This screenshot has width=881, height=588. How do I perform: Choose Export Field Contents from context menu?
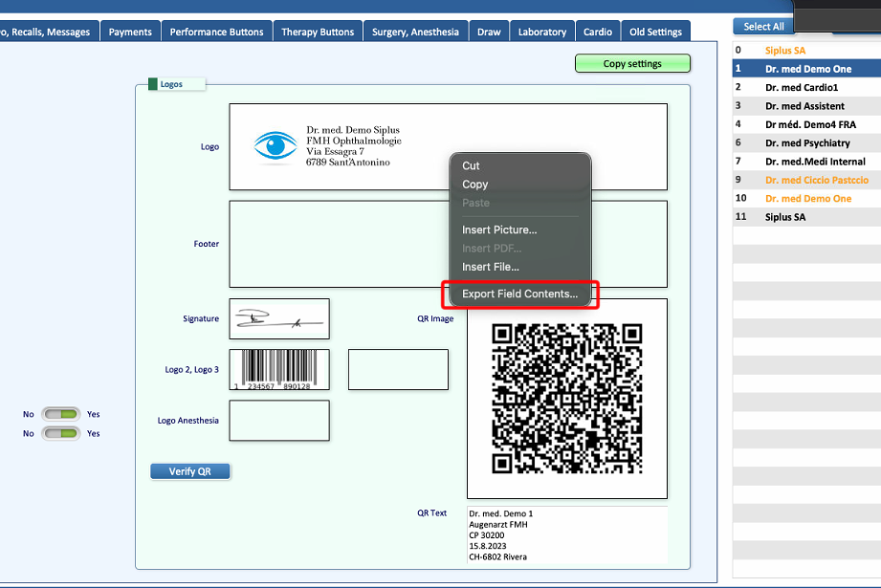(519, 294)
